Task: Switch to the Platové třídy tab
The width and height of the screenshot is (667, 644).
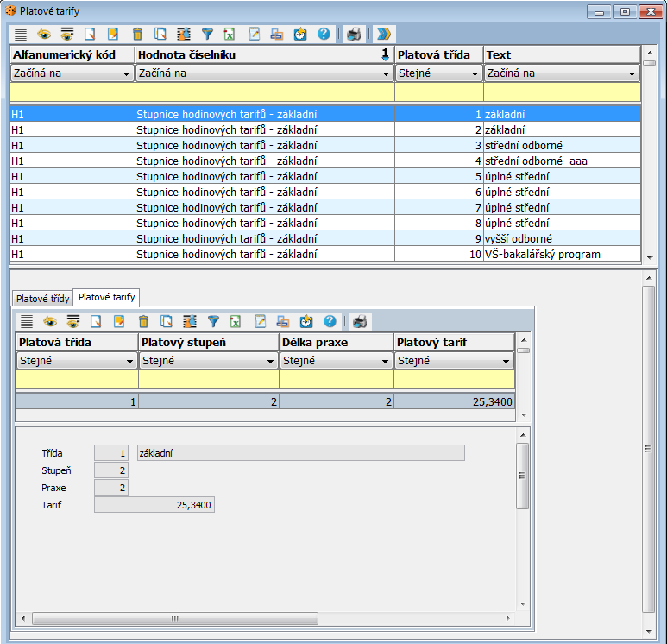Action: click(42, 299)
